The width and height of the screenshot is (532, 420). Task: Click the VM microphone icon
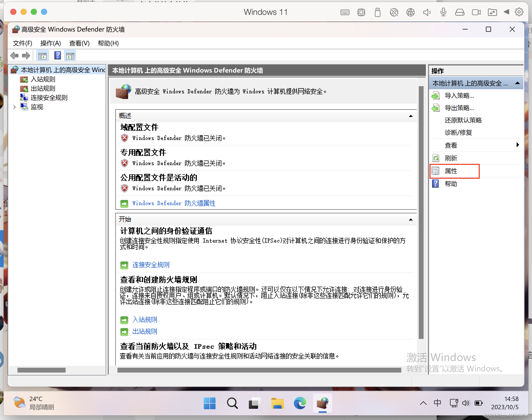click(x=443, y=12)
